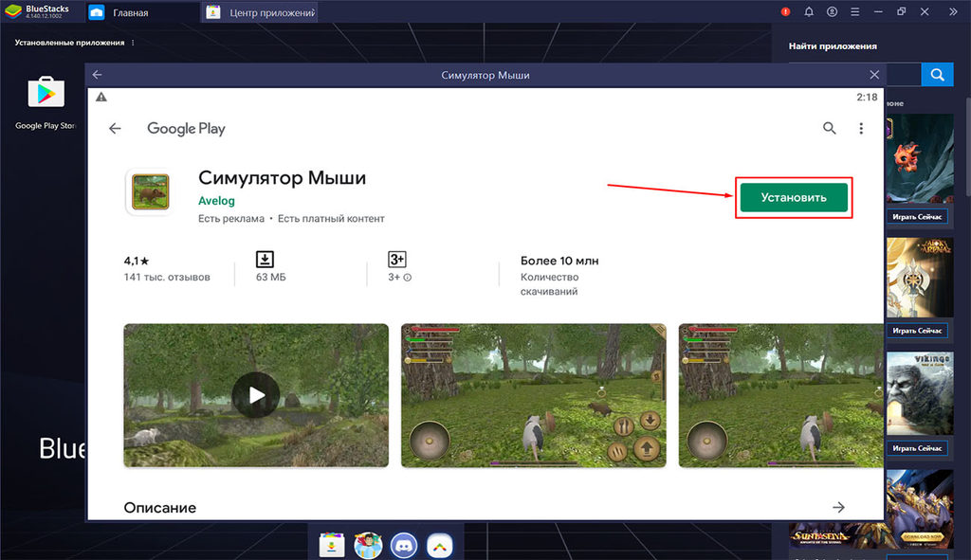Open Установленные приложения options dots
Image resolution: width=971 pixels, height=560 pixels.
click(x=133, y=43)
